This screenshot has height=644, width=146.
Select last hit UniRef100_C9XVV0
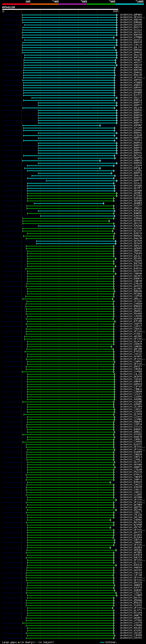tap(131, 638)
